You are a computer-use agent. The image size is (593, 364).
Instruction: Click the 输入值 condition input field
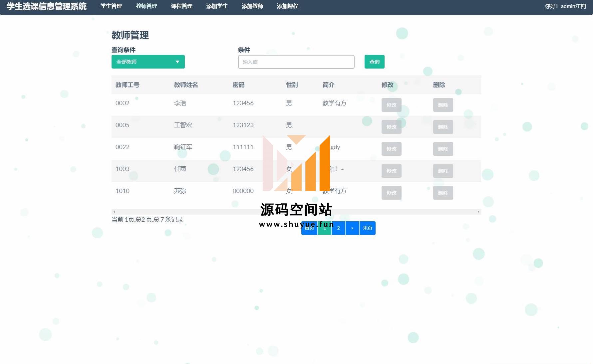click(296, 62)
